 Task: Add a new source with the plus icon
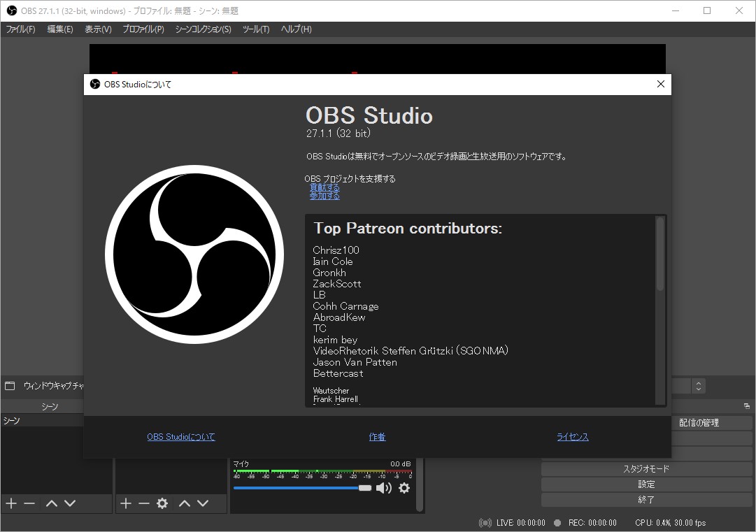[127, 503]
